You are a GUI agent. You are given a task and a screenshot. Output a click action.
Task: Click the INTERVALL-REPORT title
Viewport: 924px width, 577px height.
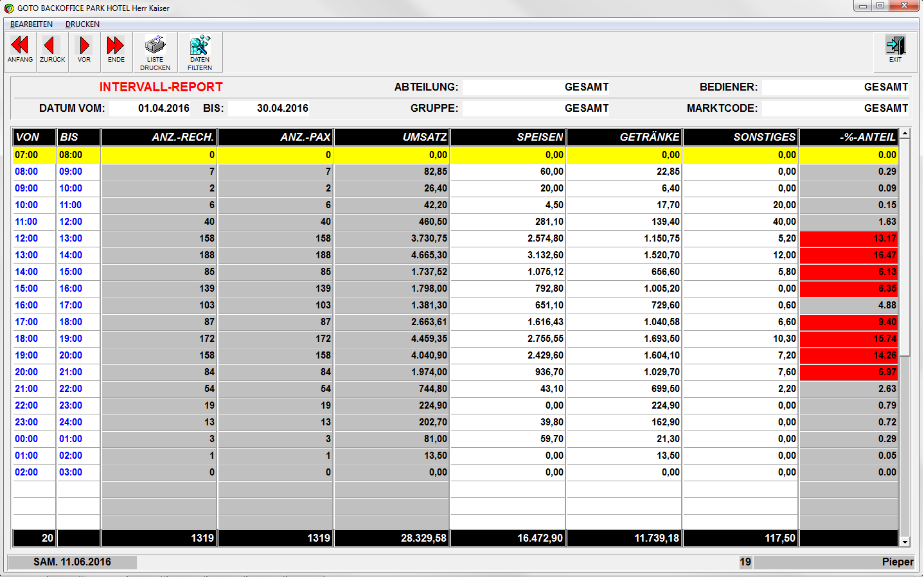point(161,87)
